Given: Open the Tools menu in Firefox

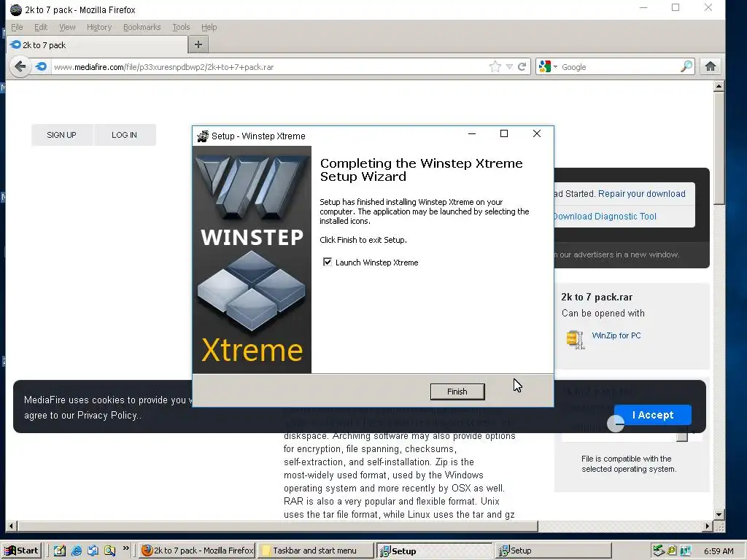Looking at the screenshot, I should (x=181, y=27).
